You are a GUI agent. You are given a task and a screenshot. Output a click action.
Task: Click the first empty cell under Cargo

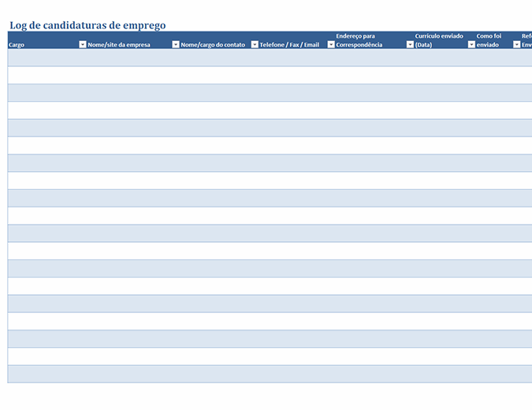[x=43, y=58]
